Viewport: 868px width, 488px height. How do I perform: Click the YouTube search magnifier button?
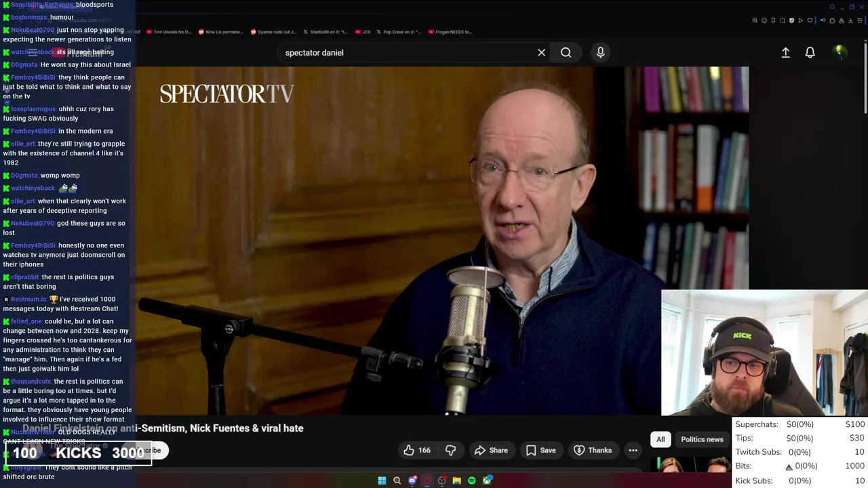[x=566, y=52]
